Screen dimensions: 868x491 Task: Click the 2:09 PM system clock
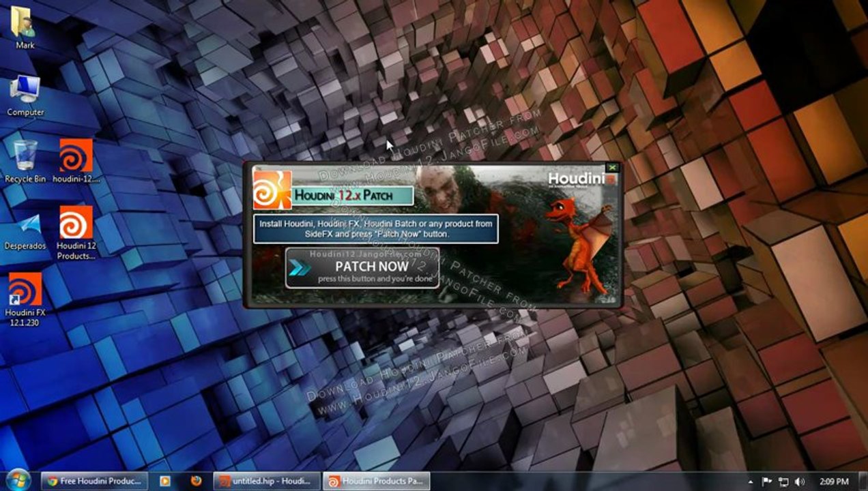pos(835,481)
